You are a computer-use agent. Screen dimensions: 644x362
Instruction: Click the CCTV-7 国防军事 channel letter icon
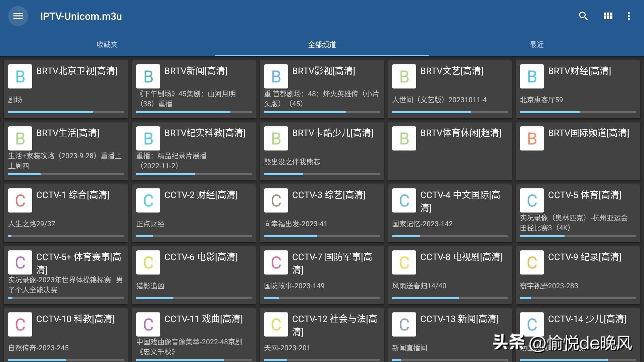[276, 262]
